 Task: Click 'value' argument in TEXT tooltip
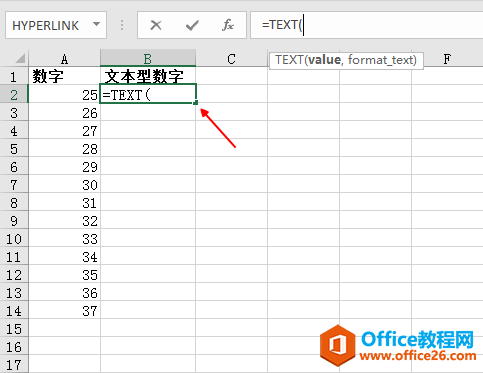point(324,60)
